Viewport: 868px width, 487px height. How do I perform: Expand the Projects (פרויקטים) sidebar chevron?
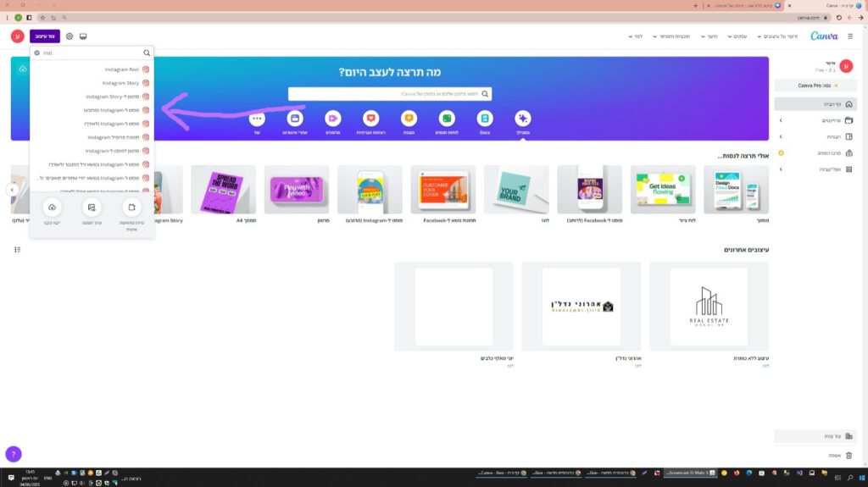pyautogui.click(x=781, y=120)
